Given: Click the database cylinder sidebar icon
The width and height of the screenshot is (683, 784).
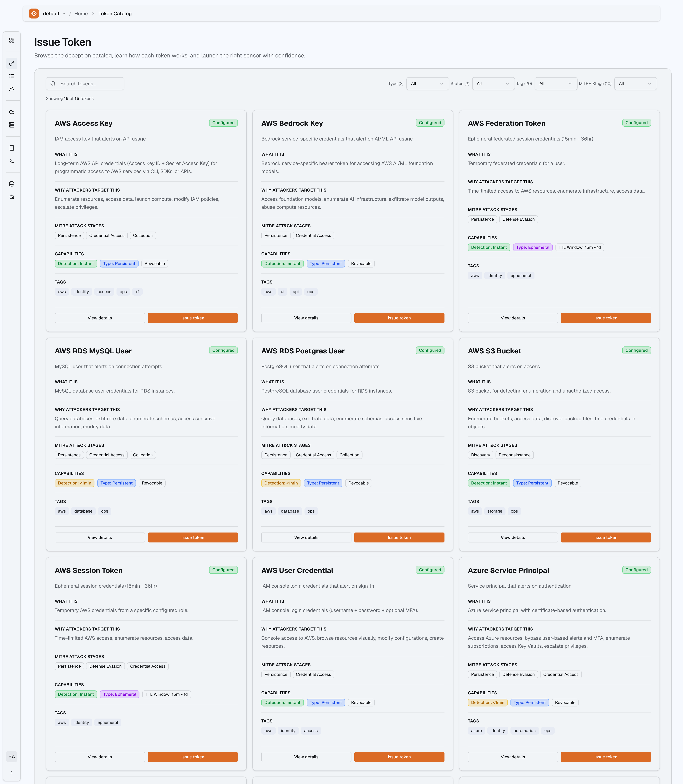Looking at the screenshot, I should coord(12,184).
